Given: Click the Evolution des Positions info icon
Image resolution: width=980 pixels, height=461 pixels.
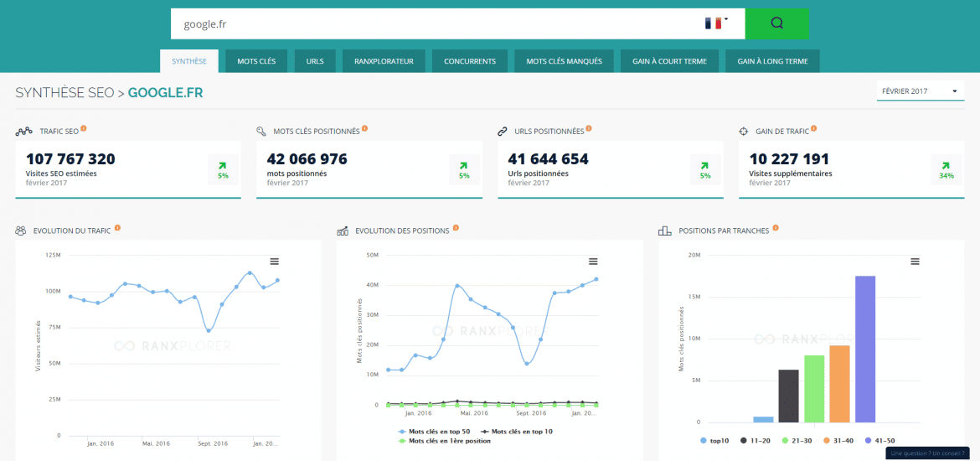Looking at the screenshot, I should (456, 228).
